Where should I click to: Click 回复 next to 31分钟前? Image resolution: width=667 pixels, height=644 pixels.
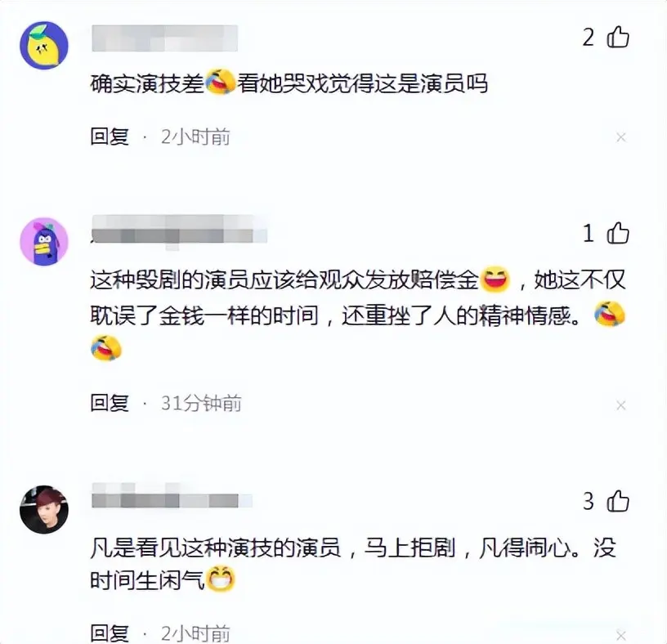coord(110,403)
